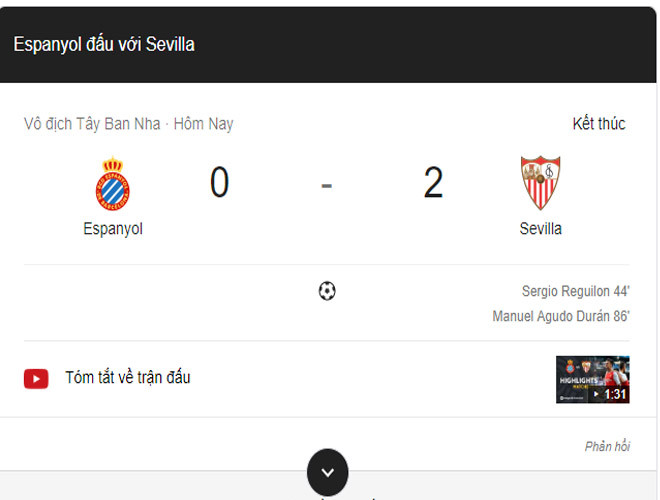Viewport: 660px width, 500px height.
Task: Click Espanyol's score of 0
Action: (220, 184)
